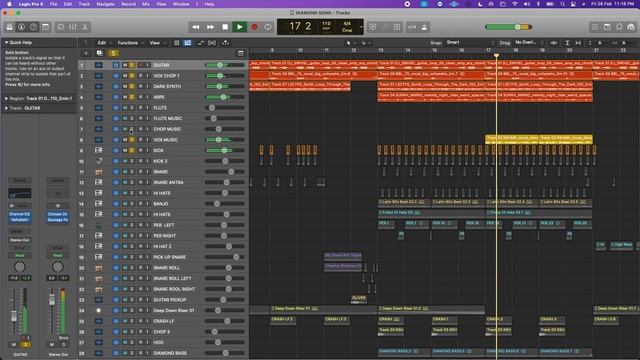Screen dimensions: 640x360
Task: Toggle power button on BANJO track
Action: click(x=116, y=204)
